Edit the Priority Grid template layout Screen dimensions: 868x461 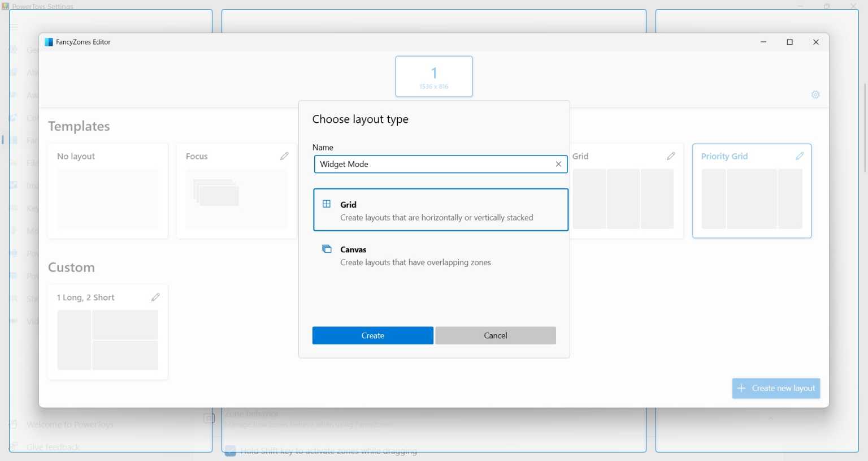[800, 156]
